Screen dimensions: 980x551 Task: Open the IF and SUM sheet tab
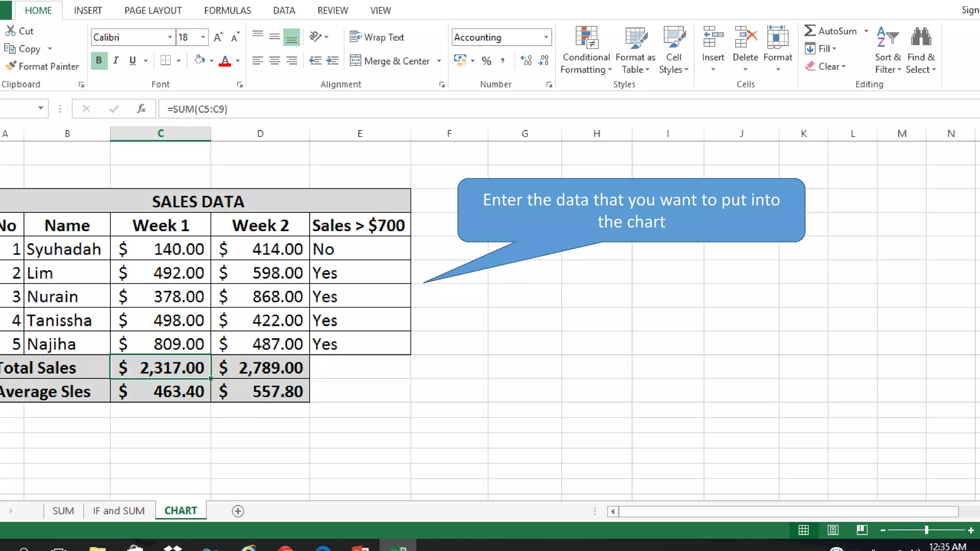(119, 511)
